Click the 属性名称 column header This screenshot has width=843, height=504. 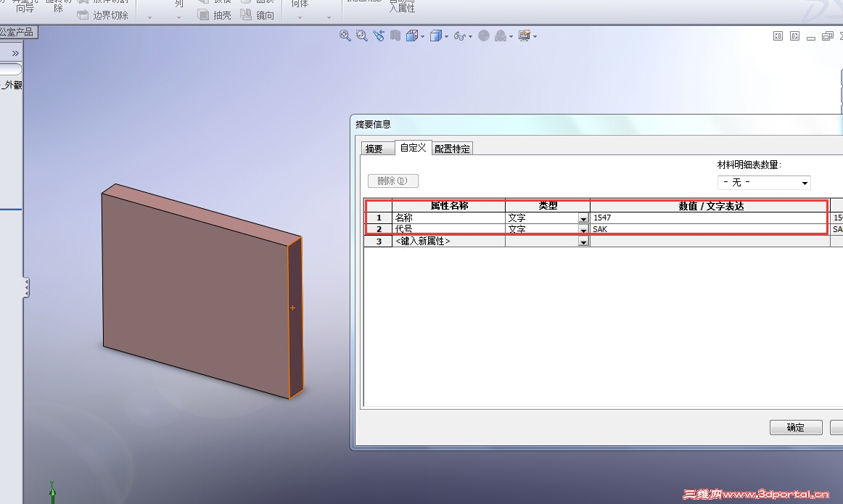pyautogui.click(x=448, y=206)
